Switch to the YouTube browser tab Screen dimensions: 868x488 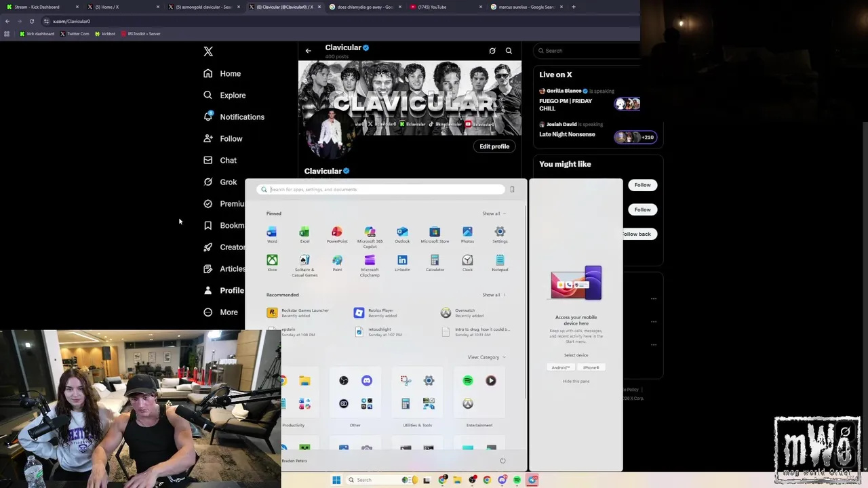(x=445, y=7)
